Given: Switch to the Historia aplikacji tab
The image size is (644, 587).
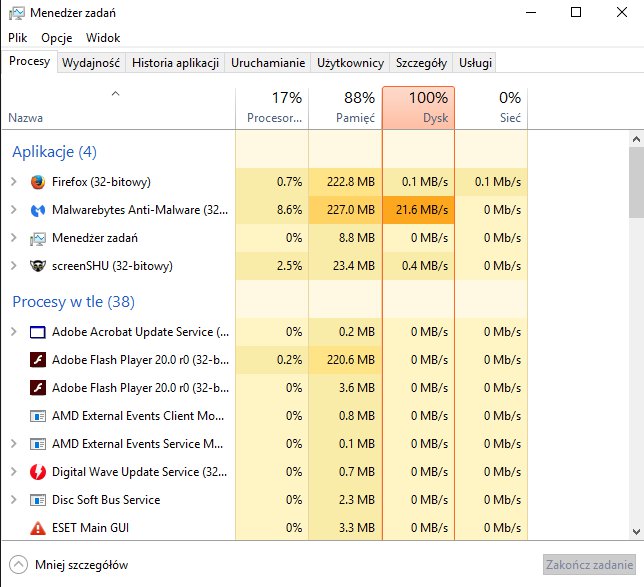Looking at the screenshot, I should [x=175, y=63].
